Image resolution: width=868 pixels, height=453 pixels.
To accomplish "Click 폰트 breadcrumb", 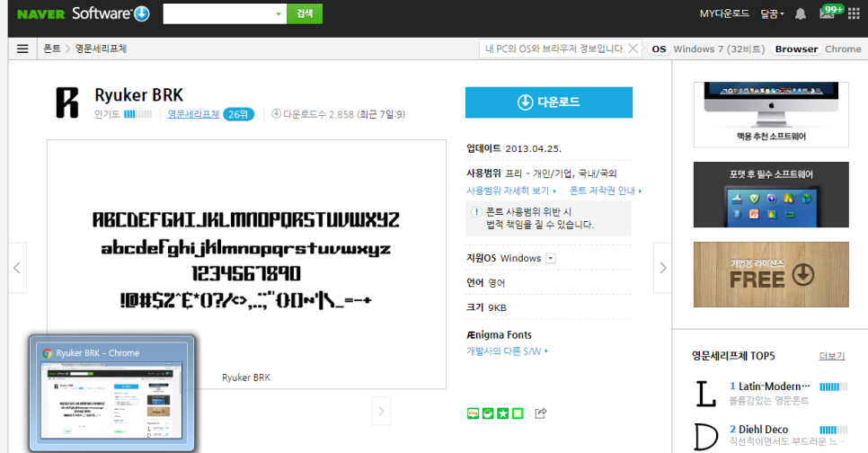I will click(x=52, y=49).
